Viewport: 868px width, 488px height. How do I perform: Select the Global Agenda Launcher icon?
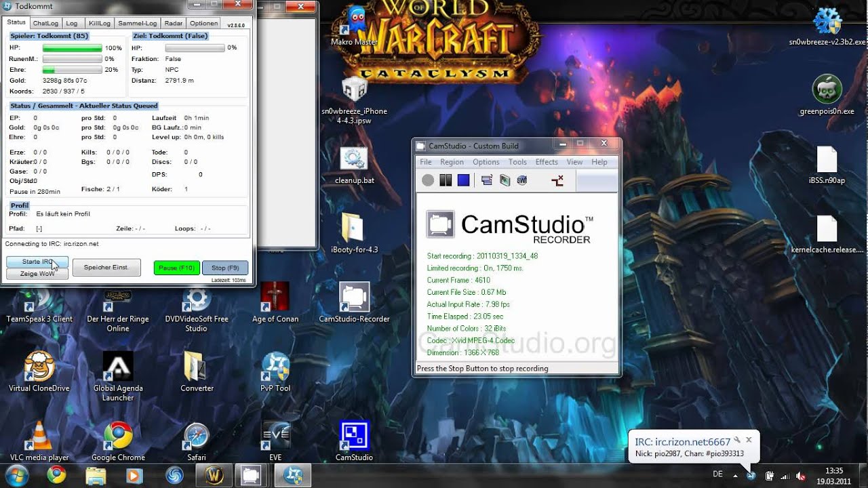118,377
